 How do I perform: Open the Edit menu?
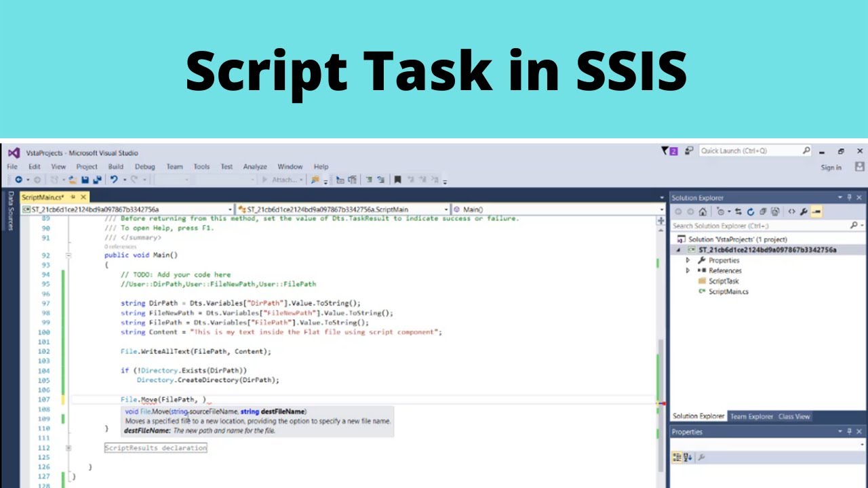coord(34,167)
